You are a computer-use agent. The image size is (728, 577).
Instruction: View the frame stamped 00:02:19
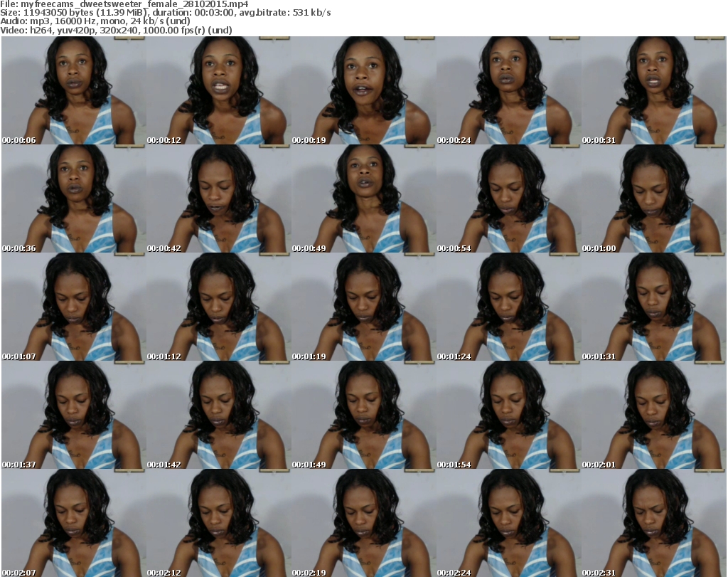(x=363, y=523)
